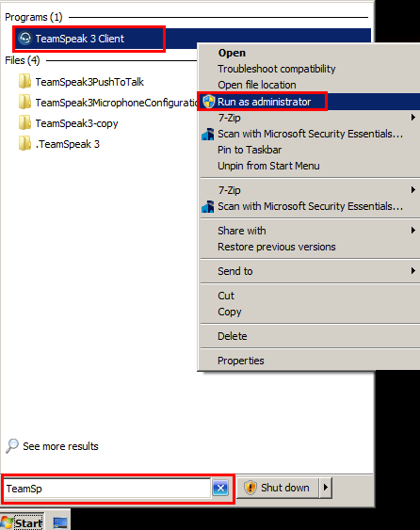Open the TeamSpeak3PushToTalk folder icon
The image size is (420, 530).
(24, 82)
